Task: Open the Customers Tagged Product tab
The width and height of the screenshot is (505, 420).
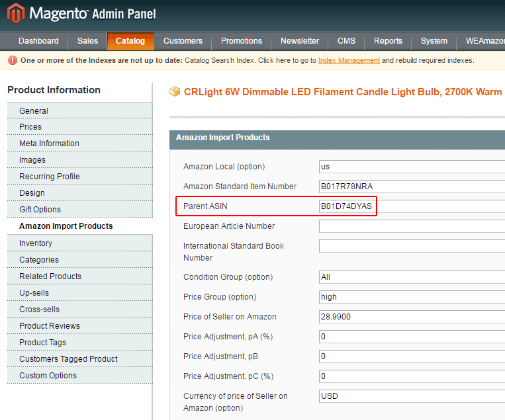Action: (80, 358)
